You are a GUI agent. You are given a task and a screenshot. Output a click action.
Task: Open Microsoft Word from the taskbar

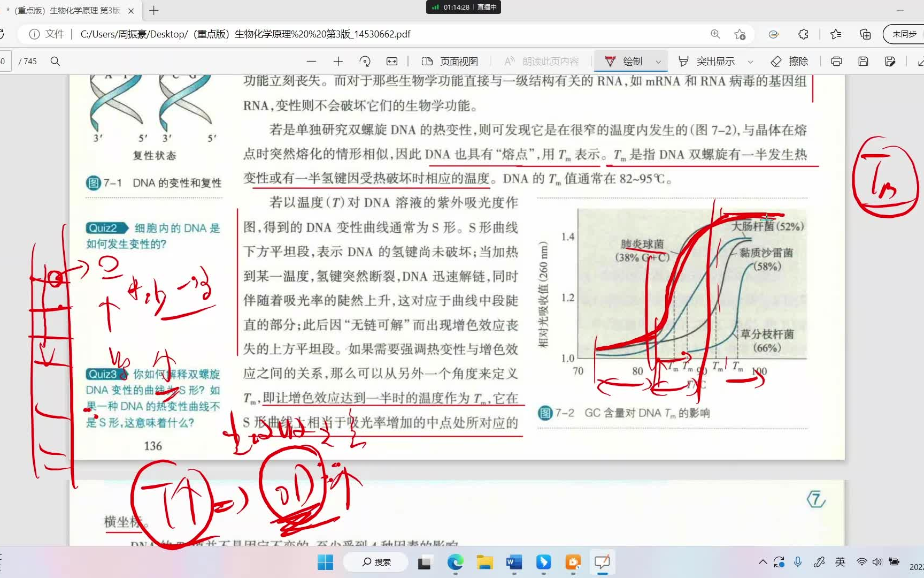click(x=514, y=562)
